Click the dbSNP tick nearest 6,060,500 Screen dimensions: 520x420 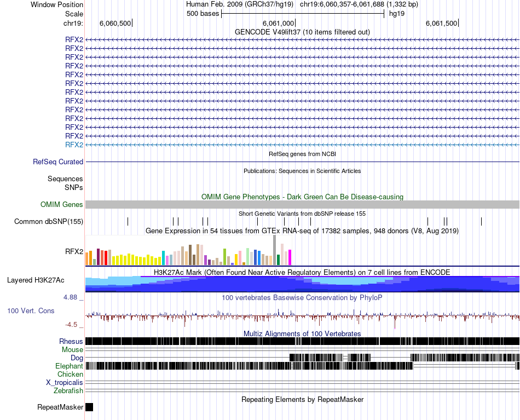pyautogui.click(x=128, y=221)
